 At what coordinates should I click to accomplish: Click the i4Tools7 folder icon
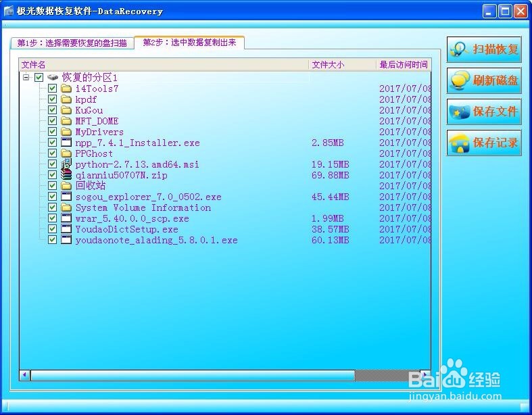click(x=66, y=89)
